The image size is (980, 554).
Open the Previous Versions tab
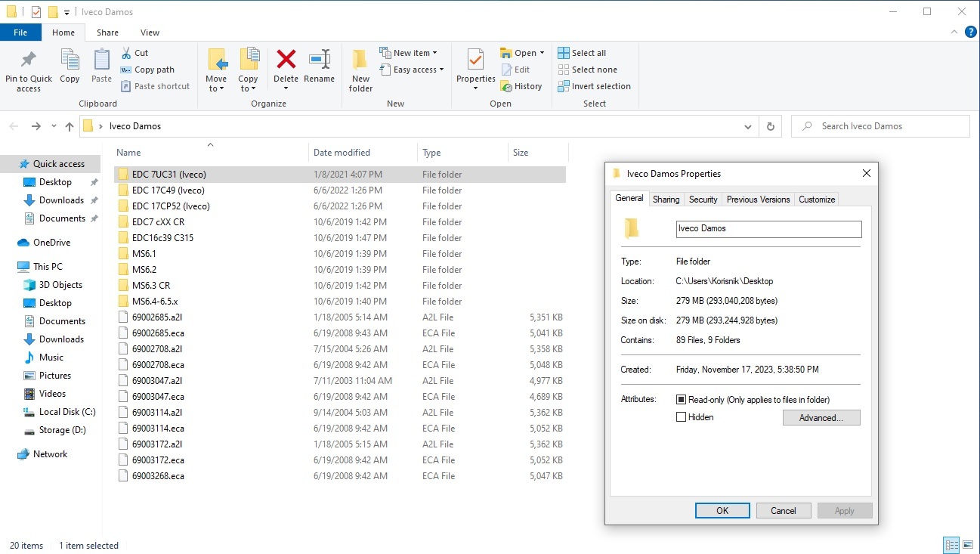(x=758, y=200)
